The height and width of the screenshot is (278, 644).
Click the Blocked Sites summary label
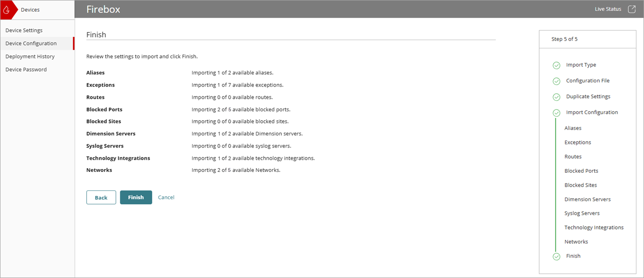(103, 122)
